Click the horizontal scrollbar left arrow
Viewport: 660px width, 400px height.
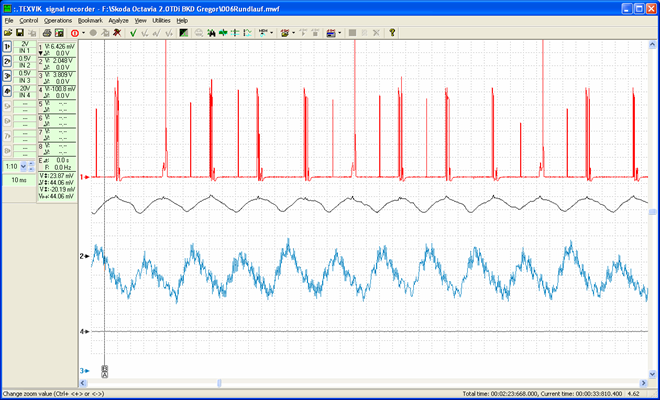[83, 383]
